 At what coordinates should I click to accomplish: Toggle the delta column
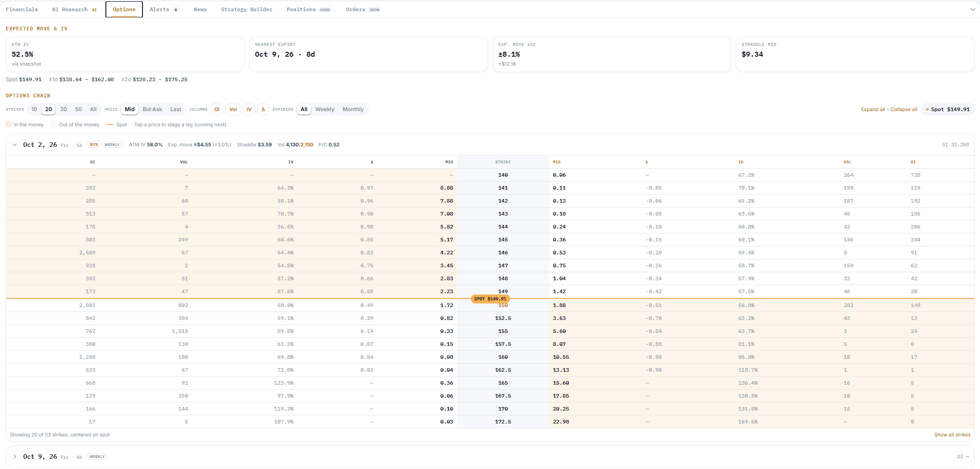click(x=263, y=109)
